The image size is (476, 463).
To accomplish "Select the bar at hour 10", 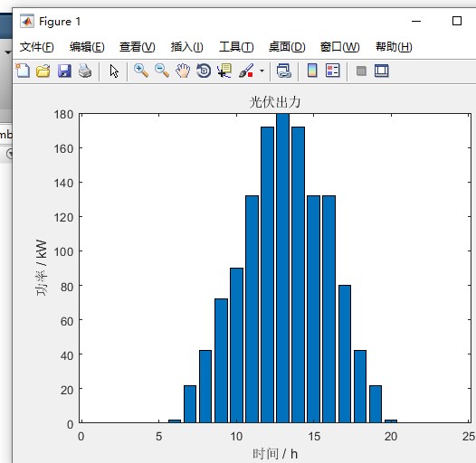I will click(236, 345).
